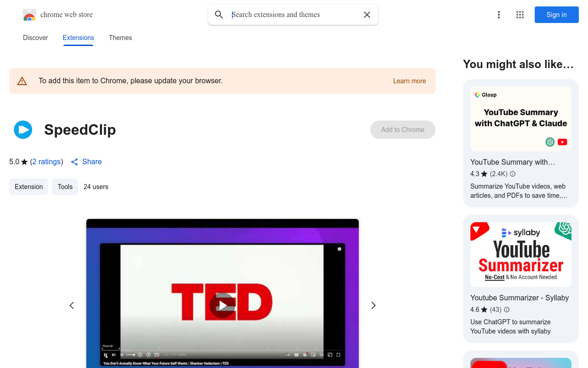Click the Tools category chip
This screenshot has height=368, width=588.
(x=65, y=187)
